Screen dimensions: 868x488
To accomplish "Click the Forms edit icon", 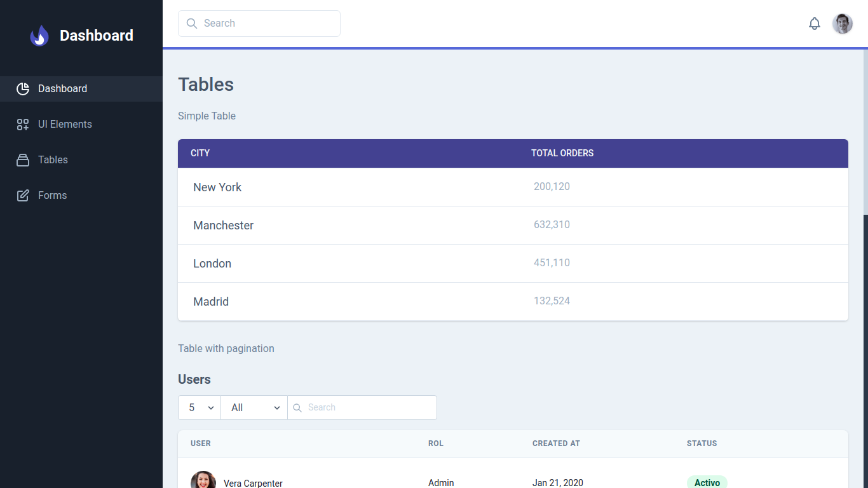I will (x=23, y=196).
